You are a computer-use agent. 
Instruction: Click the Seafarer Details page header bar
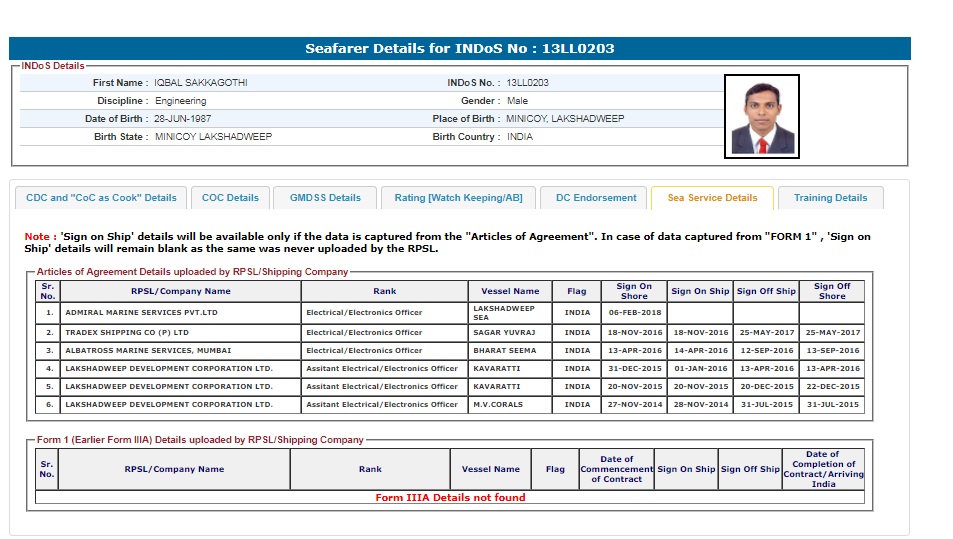[x=460, y=48]
